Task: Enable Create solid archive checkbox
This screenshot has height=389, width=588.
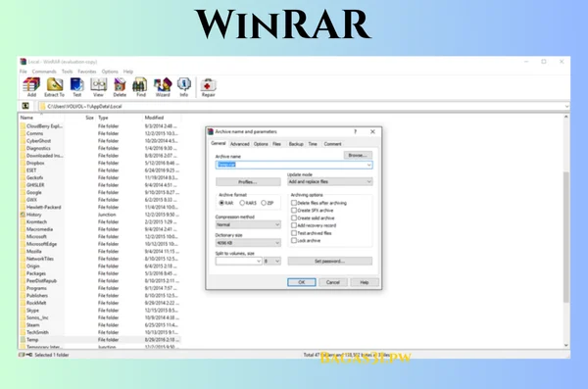Action: pyautogui.click(x=294, y=218)
